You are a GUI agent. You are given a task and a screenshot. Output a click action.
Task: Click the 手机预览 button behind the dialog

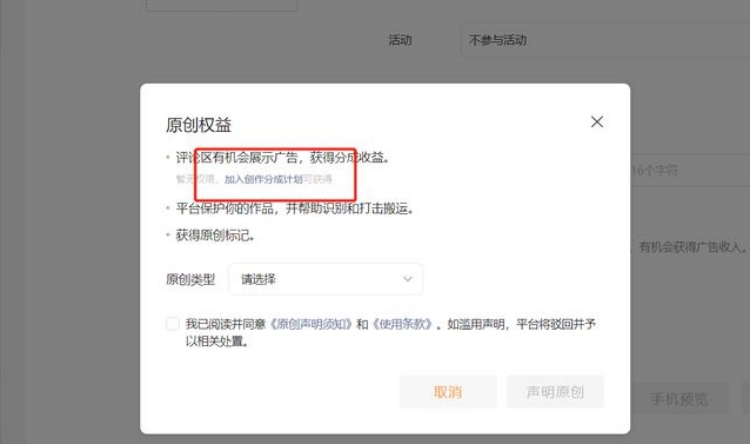click(679, 399)
